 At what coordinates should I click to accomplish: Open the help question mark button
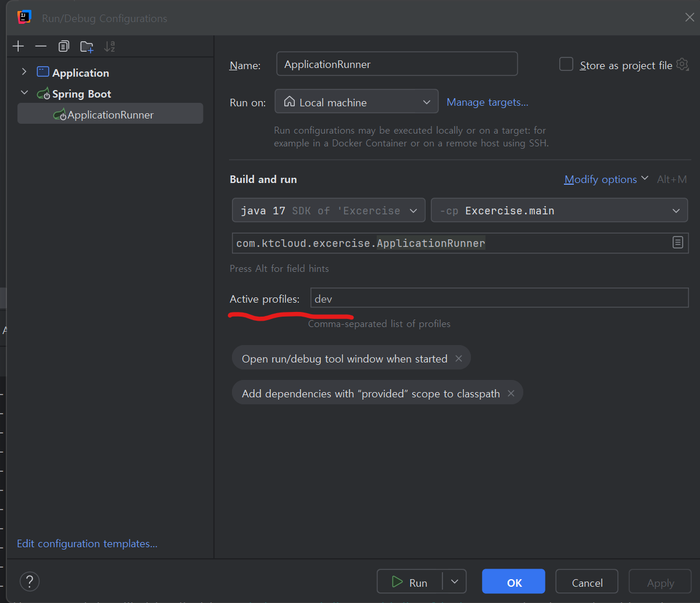[30, 581]
